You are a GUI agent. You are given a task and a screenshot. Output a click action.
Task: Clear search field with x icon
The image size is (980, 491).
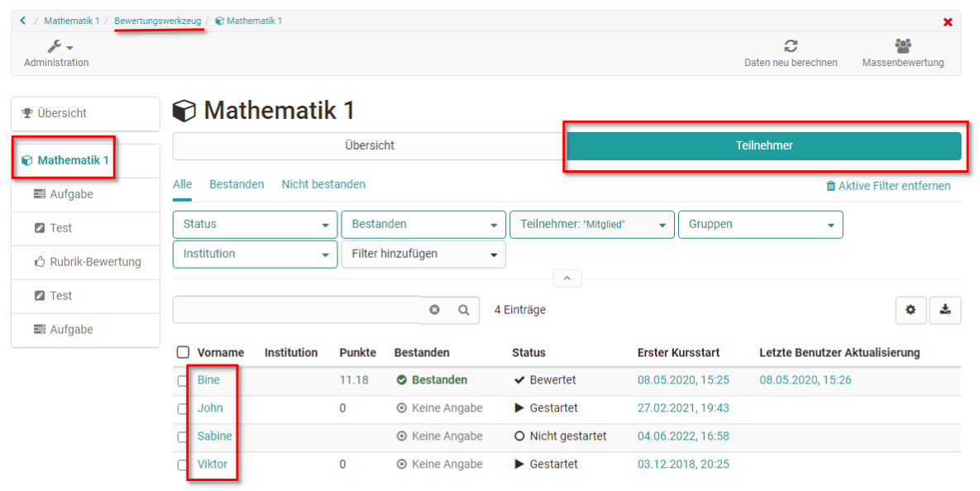point(434,310)
